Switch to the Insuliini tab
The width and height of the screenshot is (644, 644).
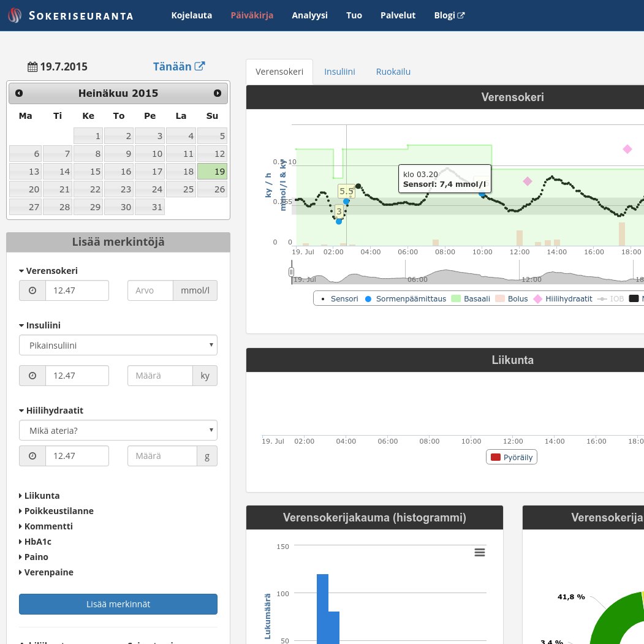[339, 72]
